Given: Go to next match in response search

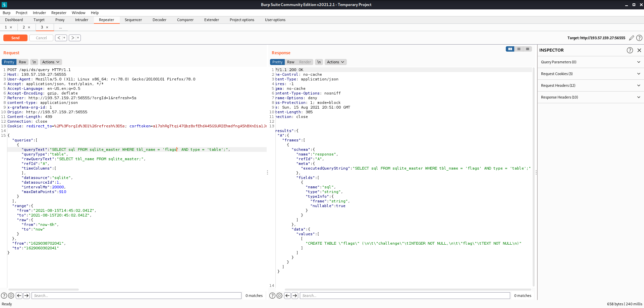Looking at the screenshot, I should click(x=295, y=296).
